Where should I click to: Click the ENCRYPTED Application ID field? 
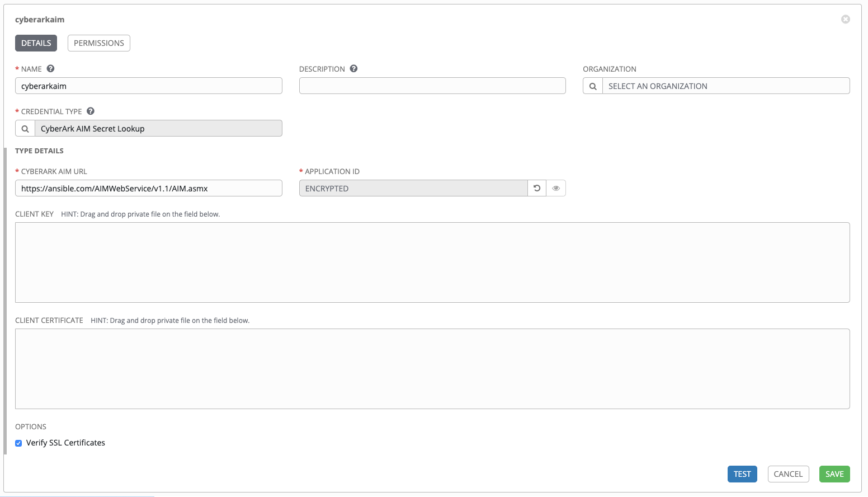tap(413, 189)
